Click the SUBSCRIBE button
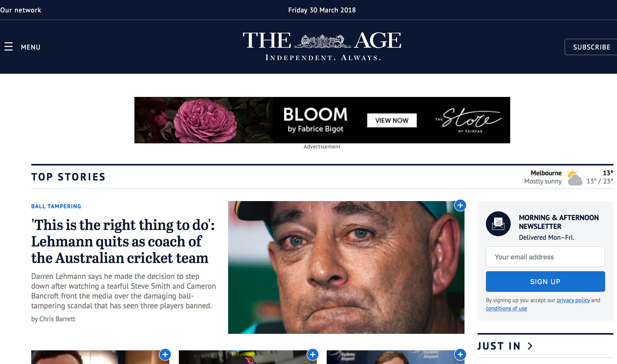 (x=591, y=47)
